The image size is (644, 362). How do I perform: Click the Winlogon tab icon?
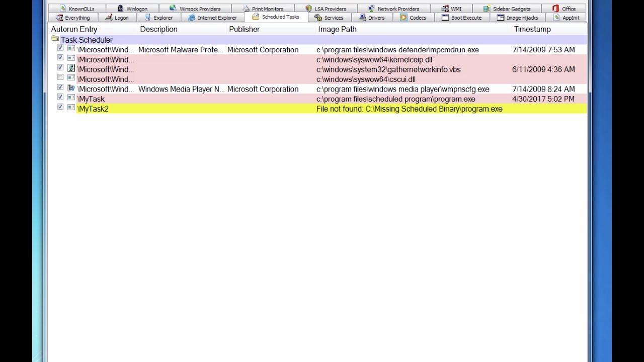click(x=120, y=9)
